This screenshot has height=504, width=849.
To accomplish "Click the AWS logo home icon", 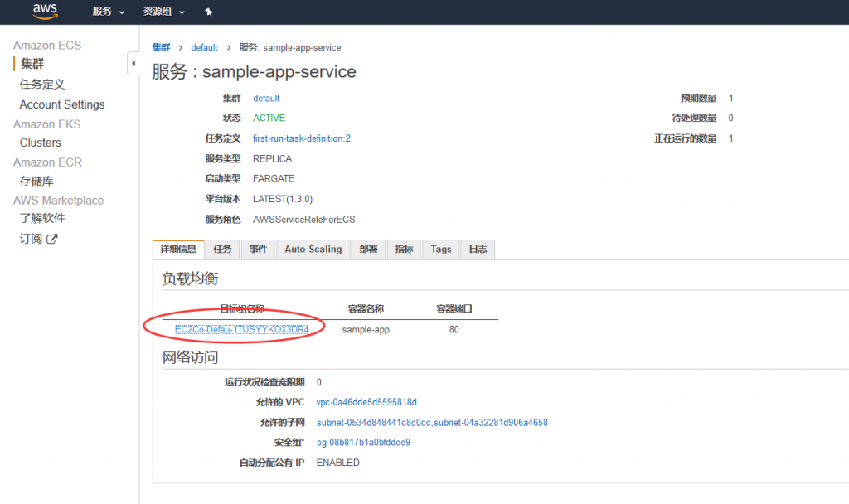I will click(45, 12).
